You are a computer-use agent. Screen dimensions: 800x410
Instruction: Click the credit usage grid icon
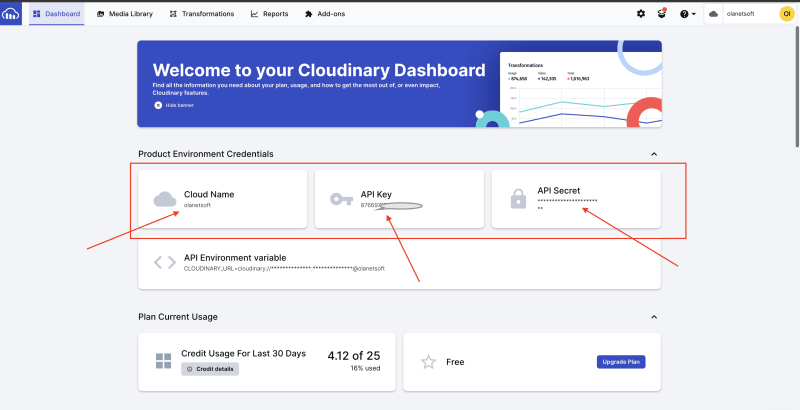point(163,361)
